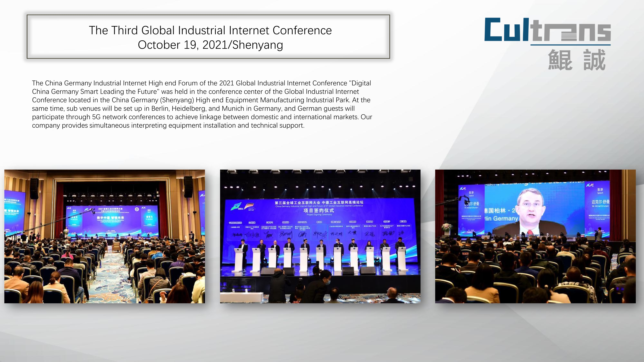The height and width of the screenshot is (362, 644).
Task: Click the hanging speaker array in left photo
Action: click(34, 189)
